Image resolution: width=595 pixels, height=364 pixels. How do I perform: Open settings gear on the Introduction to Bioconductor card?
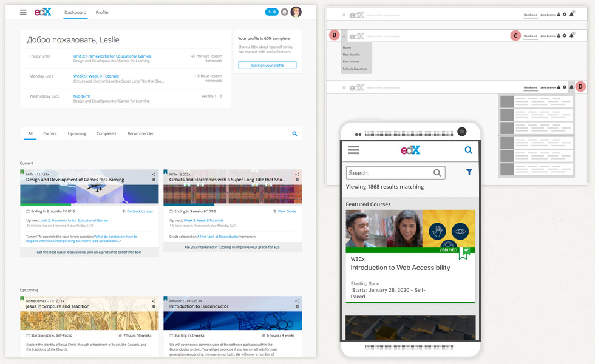(x=297, y=306)
